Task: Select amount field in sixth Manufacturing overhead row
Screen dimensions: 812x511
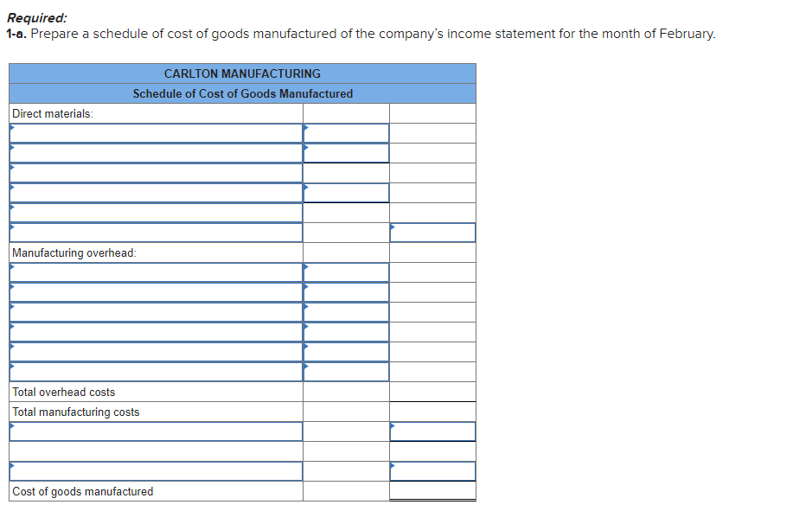Action: [x=346, y=372]
